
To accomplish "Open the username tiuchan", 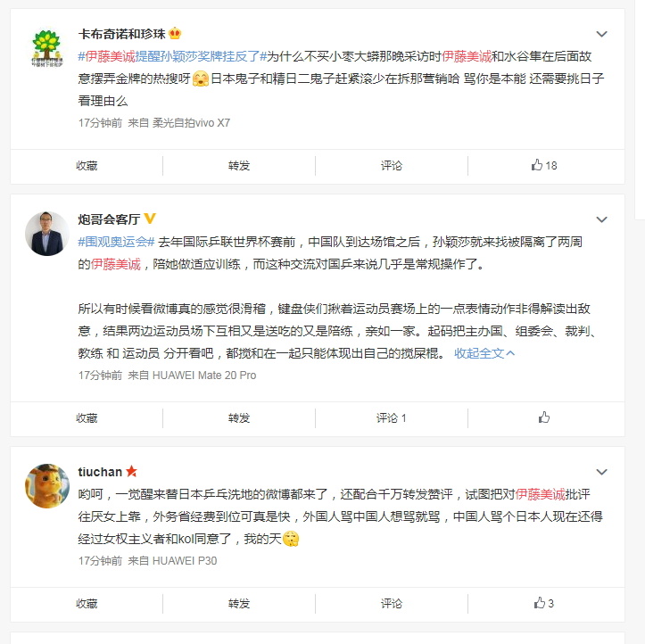I will coord(100,472).
